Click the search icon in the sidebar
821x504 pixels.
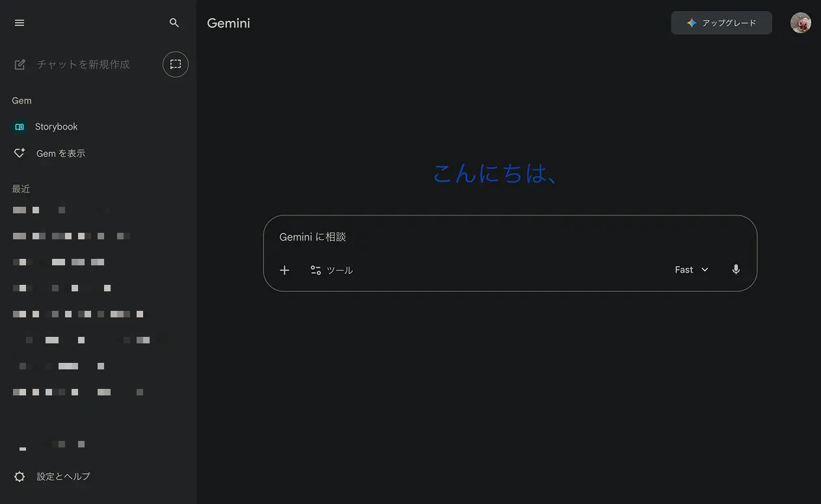pos(174,22)
